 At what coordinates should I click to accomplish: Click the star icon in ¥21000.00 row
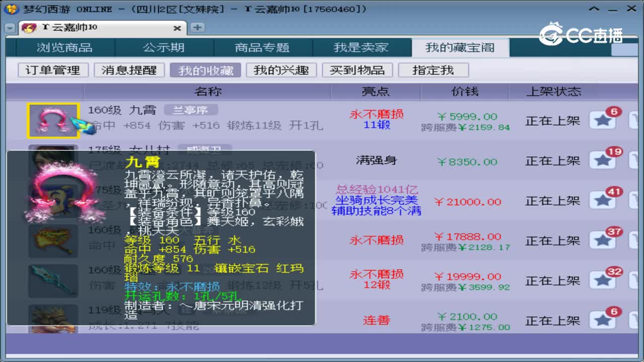(602, 201)
